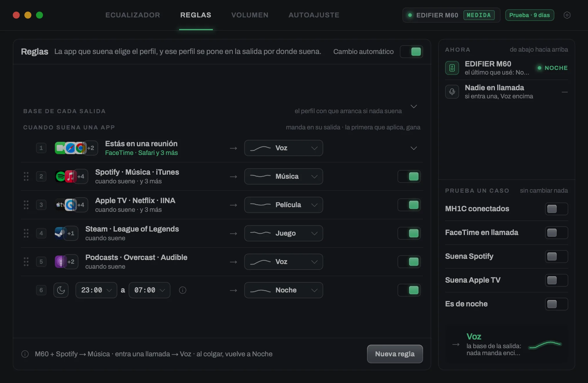Enable MH1C conectados test case
The image size is (588, 383).
tap(557, 209)
